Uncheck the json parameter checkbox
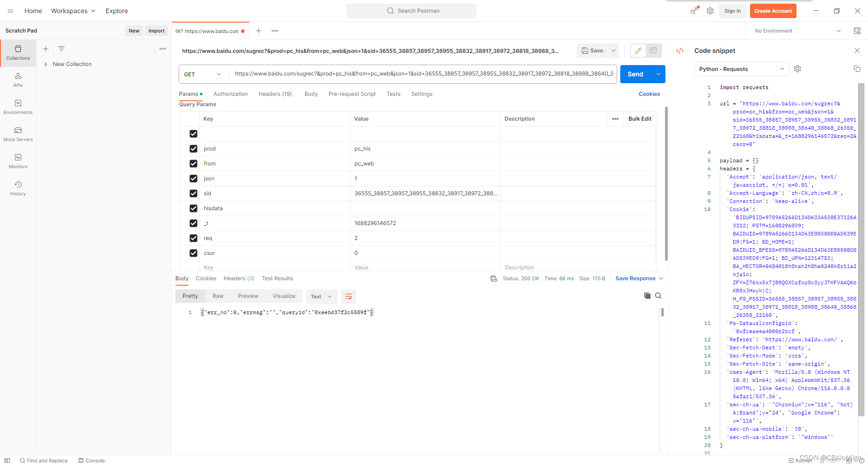Viewport: 868px width, 466px height. click(193, 179)
